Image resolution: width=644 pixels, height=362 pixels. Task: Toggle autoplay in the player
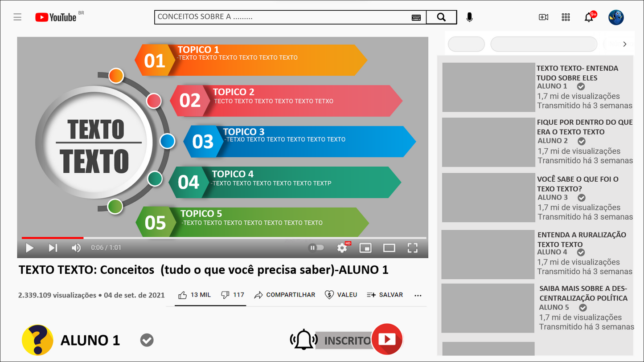(x=316, y=248)
